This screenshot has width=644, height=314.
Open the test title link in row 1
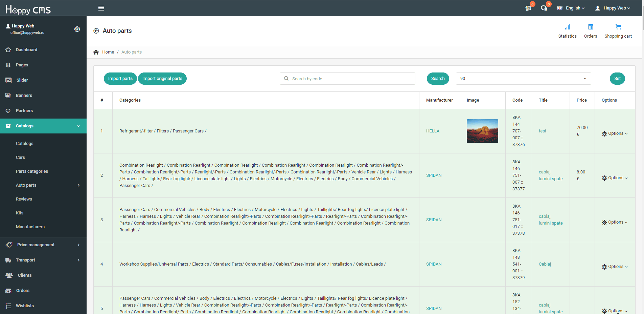click(542, 131)
